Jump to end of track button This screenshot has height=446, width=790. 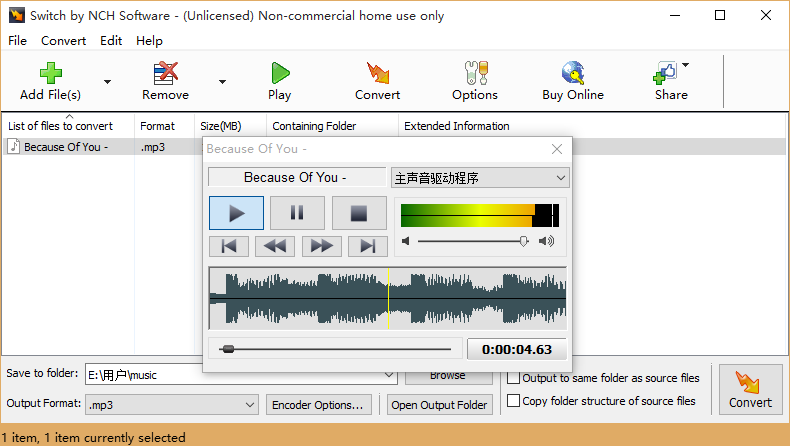(368, 246)
